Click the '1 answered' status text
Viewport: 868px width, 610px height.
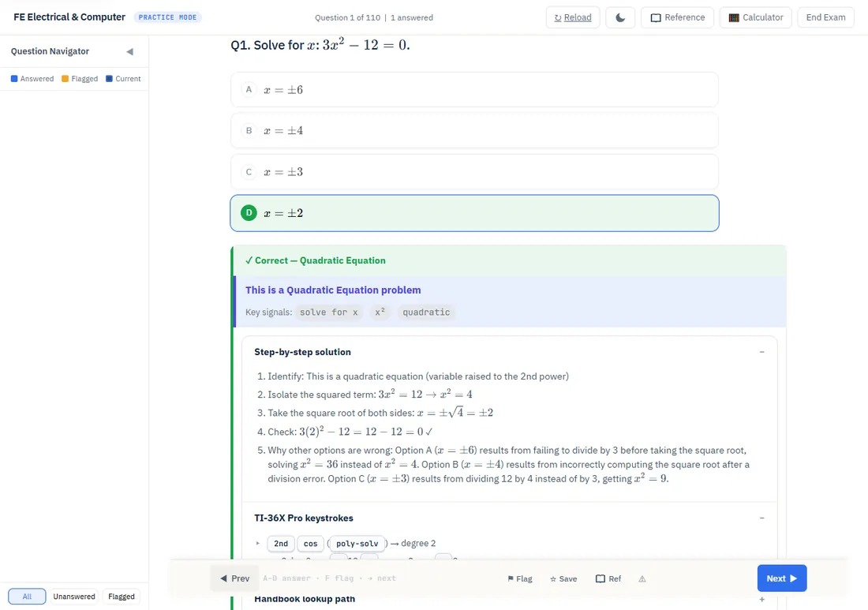point(412,17)
